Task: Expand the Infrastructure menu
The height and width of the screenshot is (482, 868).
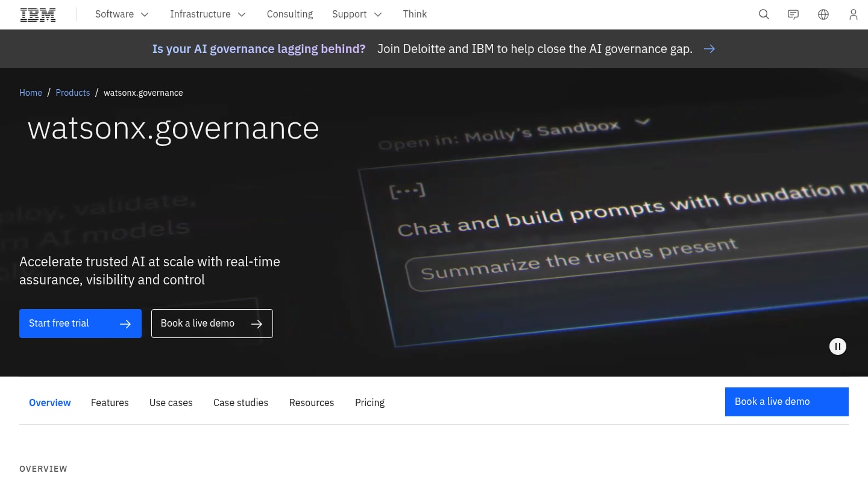Action: pyautogui.click(x=208, y=14)
